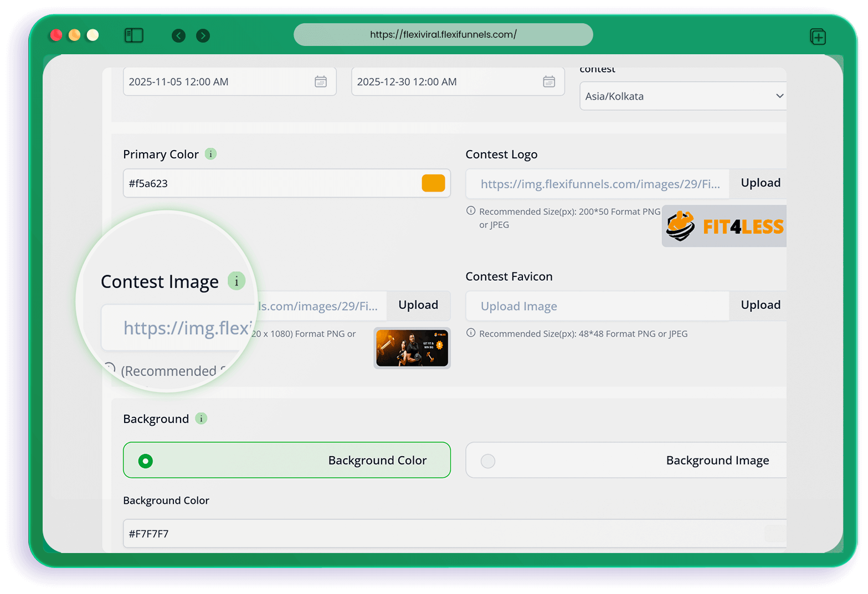Click the browser address bar URL
Screen dimensions: 868x594
(x=443, y=34)
